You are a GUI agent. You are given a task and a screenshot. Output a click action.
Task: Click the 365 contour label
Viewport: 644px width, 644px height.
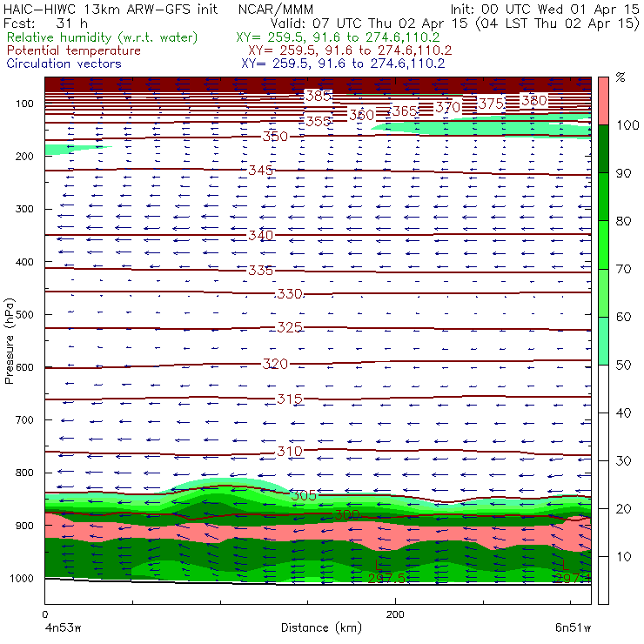(x=405, y=111)
